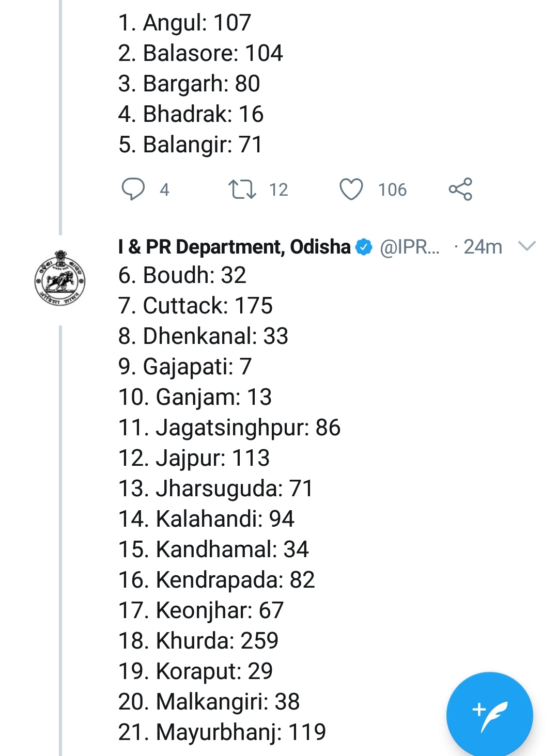
Task: Open I & PR Department, Odisha profile name
Action: [234, 247]
